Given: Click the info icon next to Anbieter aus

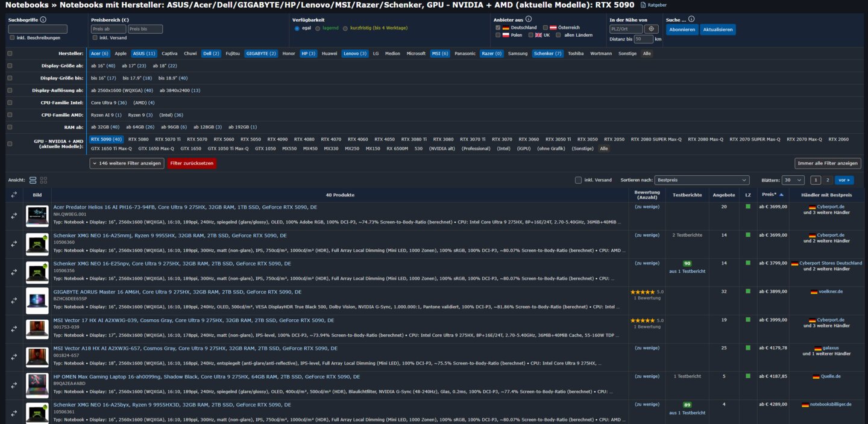Looking at the screenshot, I should tap(529, 19).
